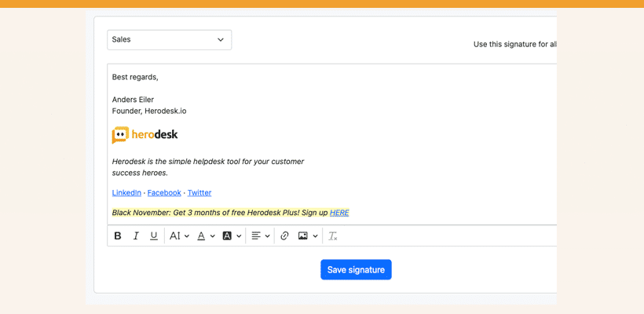Expand the text alignment dropdown arrow
Image resolution: width=644 pixels, height=314 pixels.
(267, 236)
